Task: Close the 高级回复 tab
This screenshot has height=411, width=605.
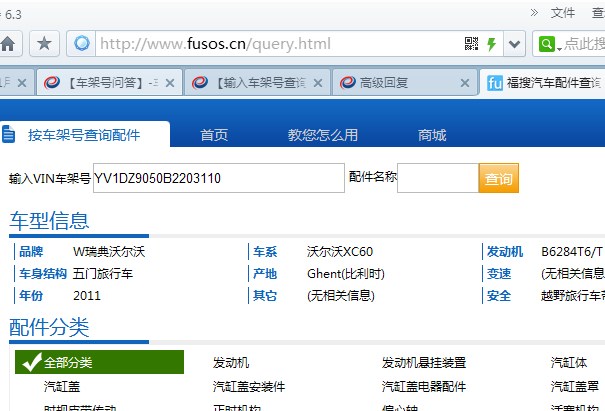Action: (465, 83)
